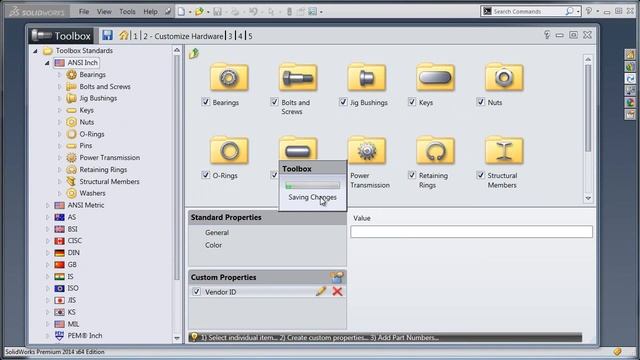This screenshot has height=360, width=640.
Task: Click the search magnifier icon
Action: point(569,11)
